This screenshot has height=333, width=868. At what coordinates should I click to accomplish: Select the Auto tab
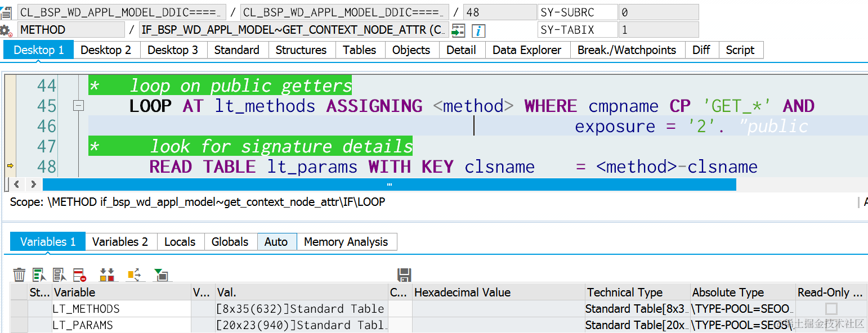coord(276,242)
